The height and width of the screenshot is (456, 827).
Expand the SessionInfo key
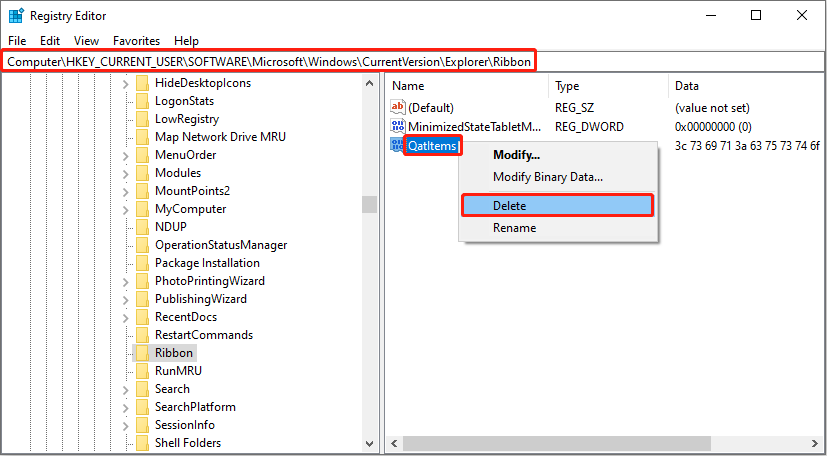pyautogui.click(x=126, y=425)
